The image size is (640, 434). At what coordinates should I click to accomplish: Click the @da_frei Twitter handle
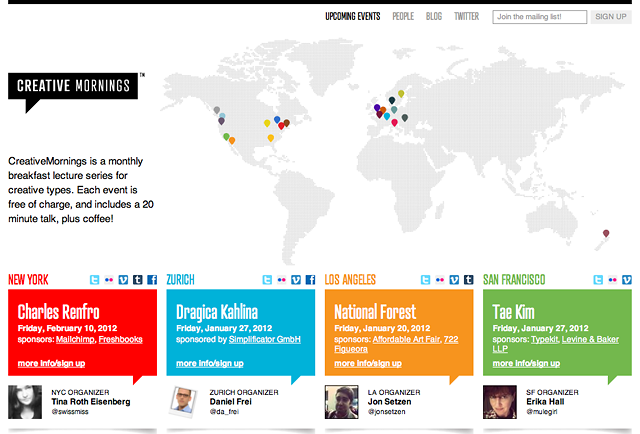pyautogui.click(x=224, y=412)
